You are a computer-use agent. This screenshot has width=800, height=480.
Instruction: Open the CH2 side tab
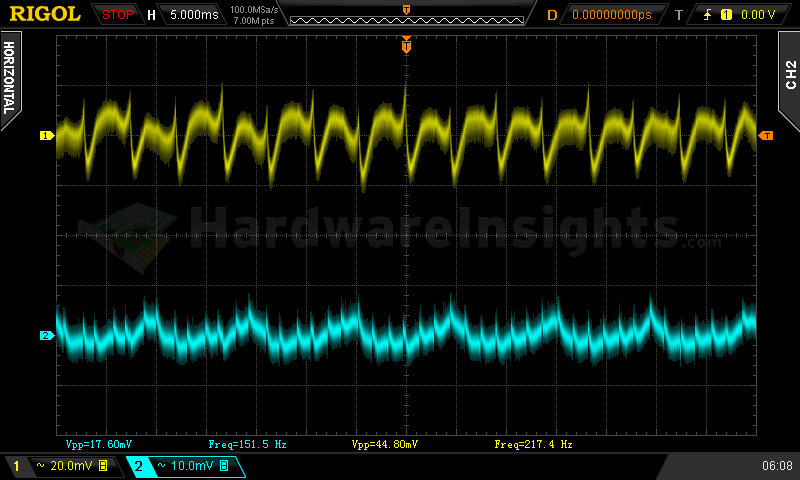coord(789,76)
